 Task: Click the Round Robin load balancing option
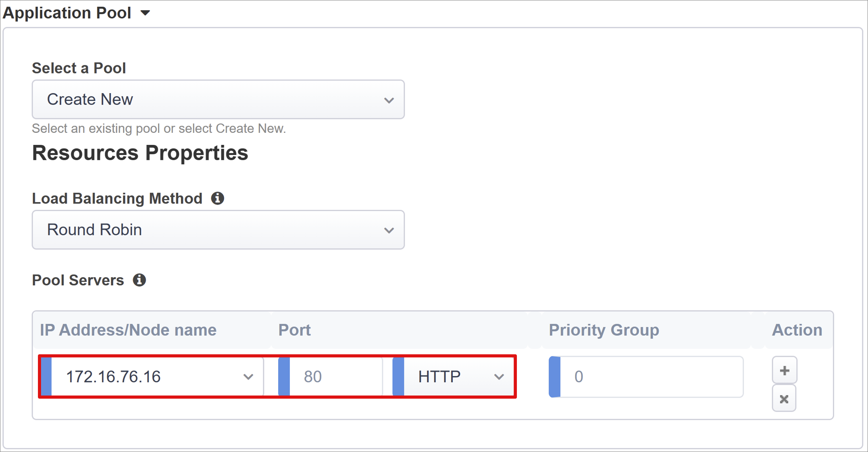point(219,230)
